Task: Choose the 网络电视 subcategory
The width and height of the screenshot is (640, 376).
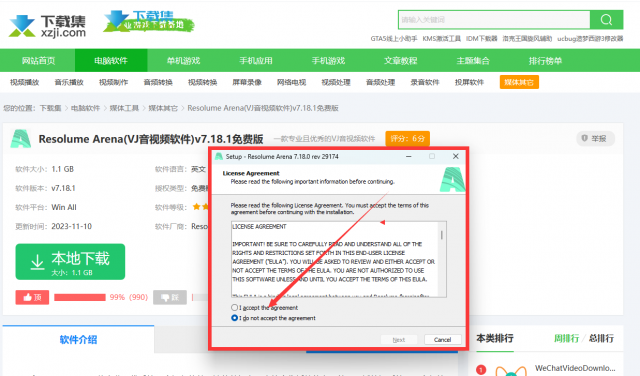Action: [x=291, y=82]
